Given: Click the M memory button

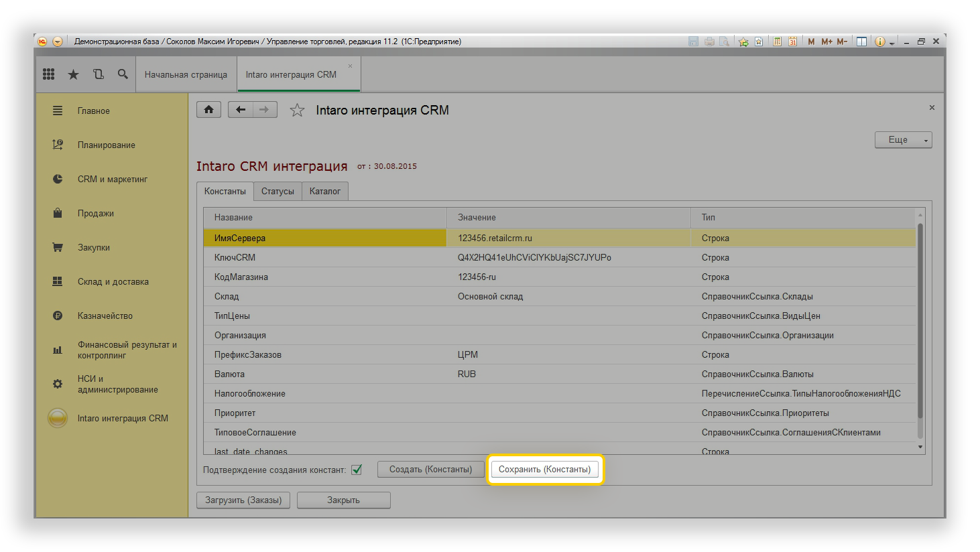Looking at the screenshot, I should [x=811, y=42].
